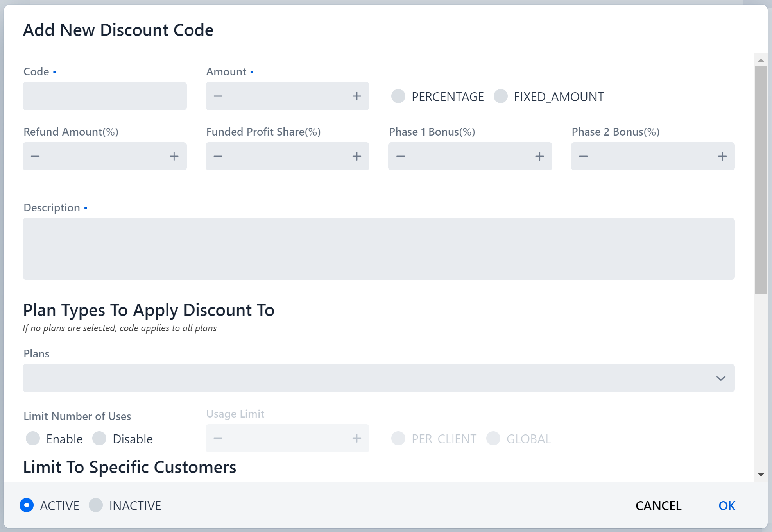Expand the Plans selection chevron

(x=720, y=378)
